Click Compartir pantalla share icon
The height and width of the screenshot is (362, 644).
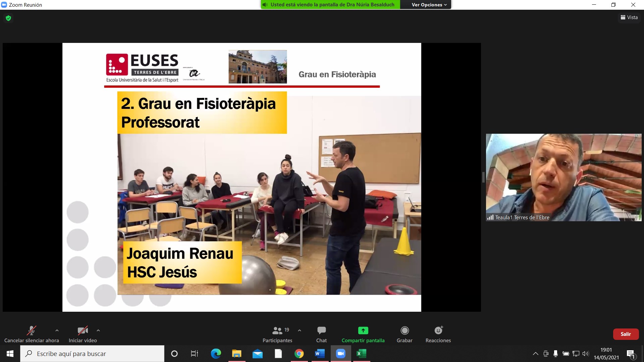[x=363, y=331]
